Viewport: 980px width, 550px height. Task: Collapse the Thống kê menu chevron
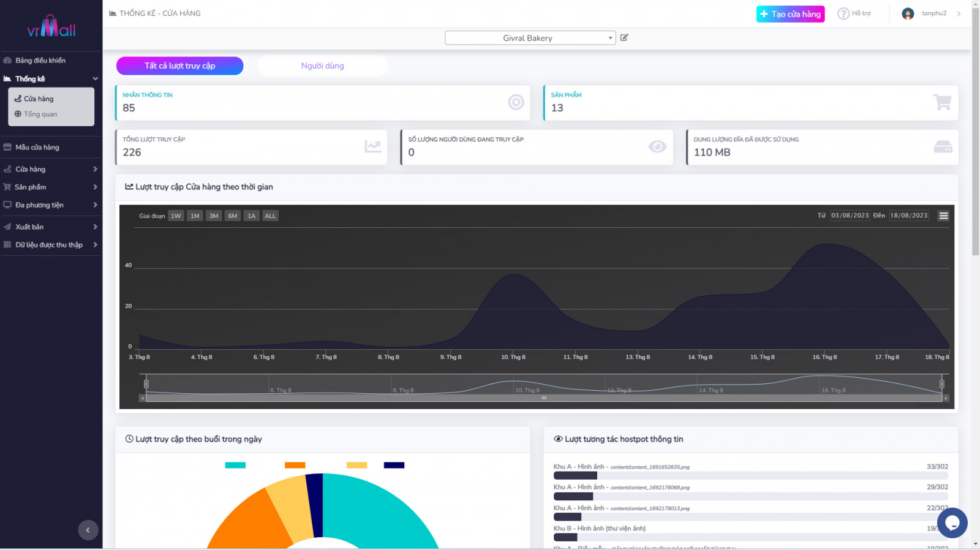tap(95, 79)
